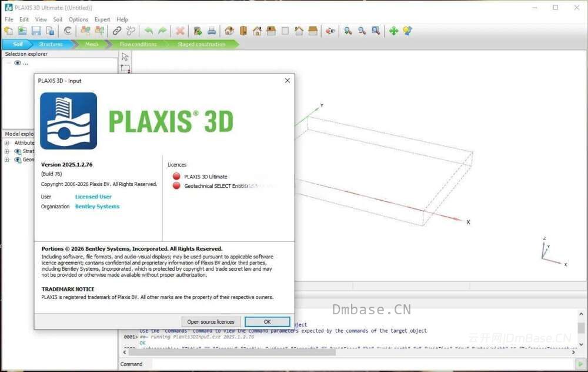Open the Soil menu

[x=58, y=19]
